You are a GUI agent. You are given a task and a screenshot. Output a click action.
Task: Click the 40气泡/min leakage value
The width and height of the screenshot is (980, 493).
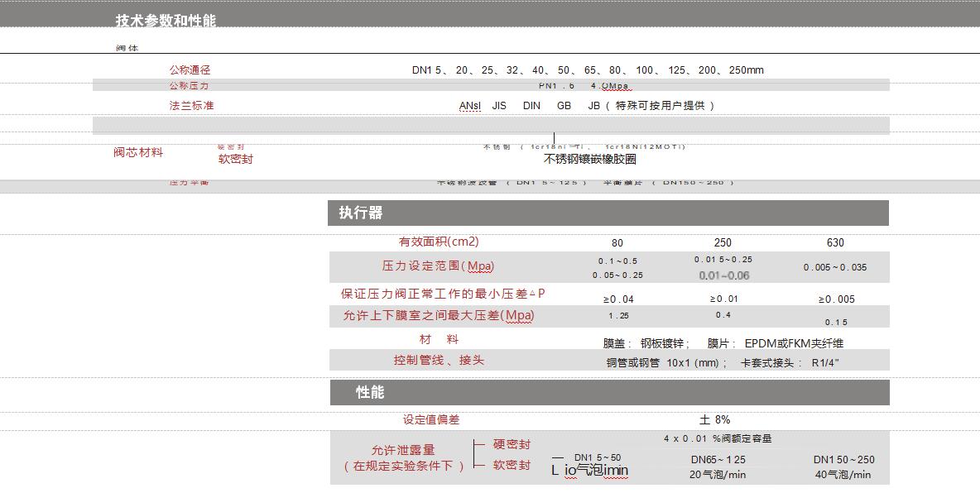[x=843, y=475]
